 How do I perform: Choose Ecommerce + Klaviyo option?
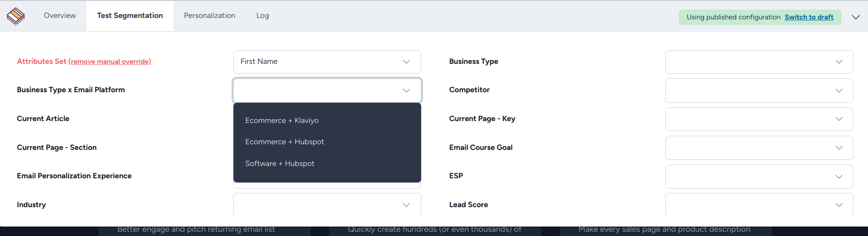click(282, 121)
